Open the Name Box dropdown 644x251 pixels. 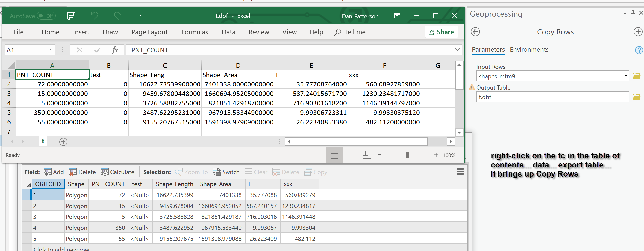(x=50, y=50)
